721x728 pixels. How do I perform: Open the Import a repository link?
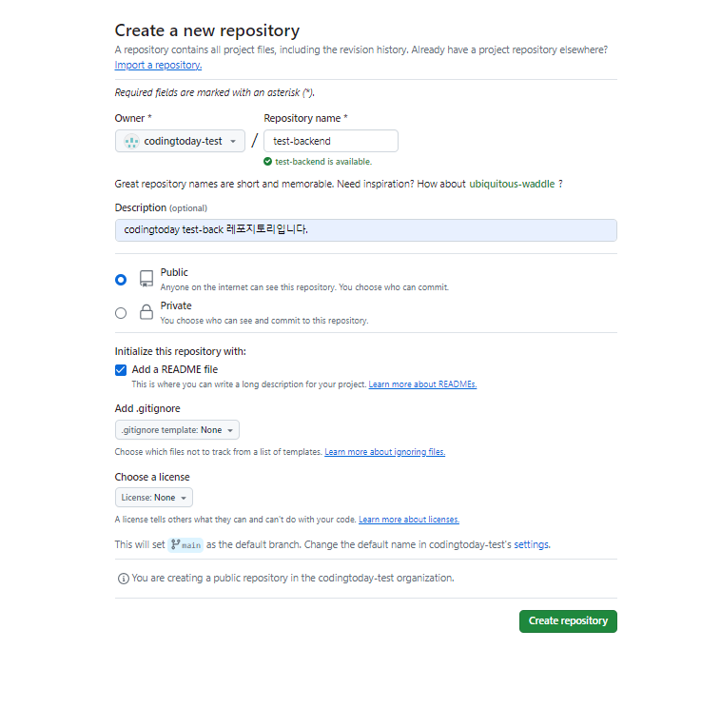(158, 65)
